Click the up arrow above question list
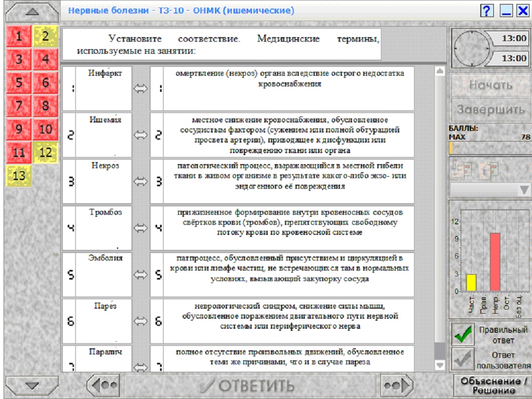Image resolution: width=532 pixels, height=399 pixels. click(x=32, y=12)
